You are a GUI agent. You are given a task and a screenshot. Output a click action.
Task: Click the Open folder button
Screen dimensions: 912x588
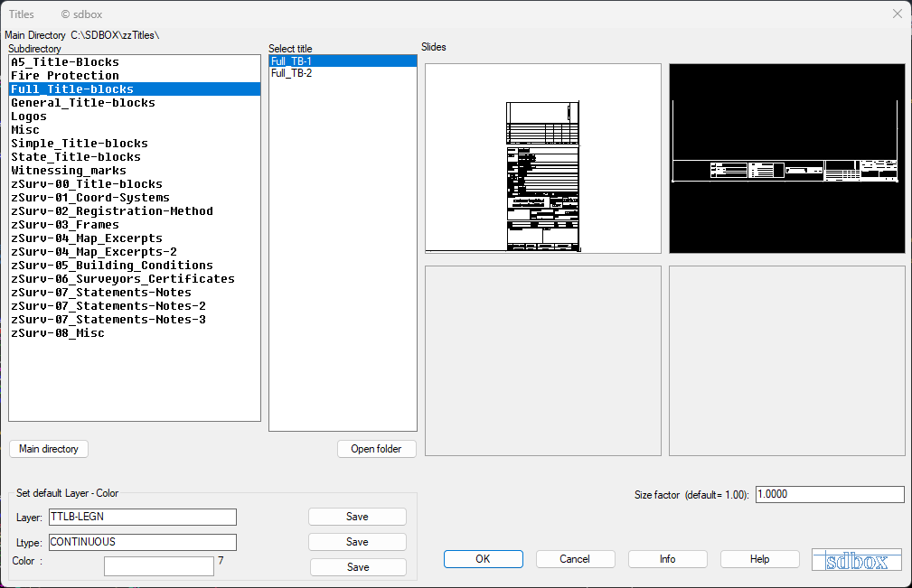pyautogui.click(x=376, y=449)
